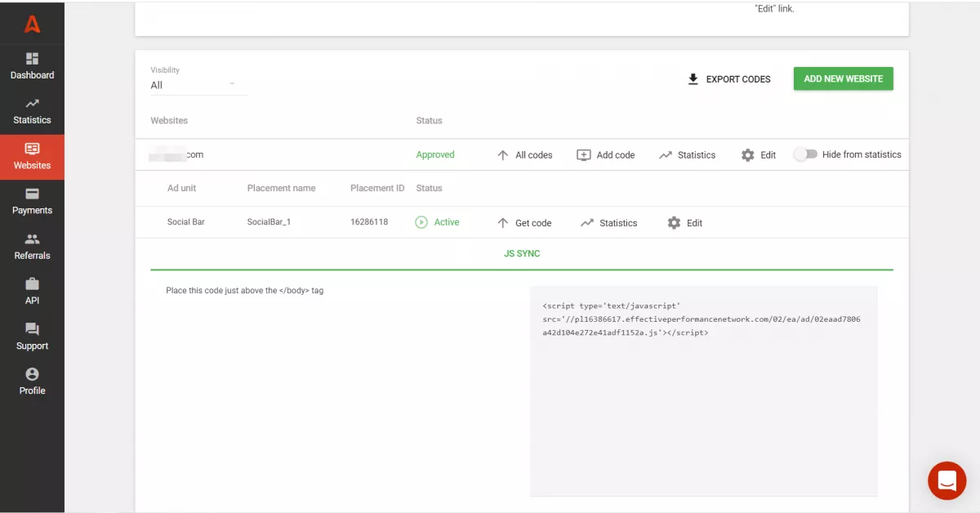This screenshot has width=980, height=513.
Task: Open the Payments sidebar icon
Action: coord(32,194)
